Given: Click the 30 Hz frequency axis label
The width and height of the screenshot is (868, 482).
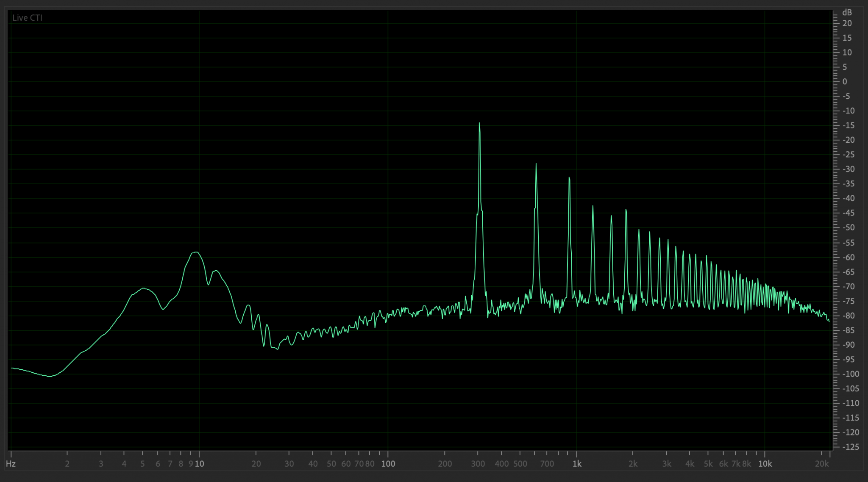Looking at the screenshot, I should pyautogui.click(x=289, y=464).
